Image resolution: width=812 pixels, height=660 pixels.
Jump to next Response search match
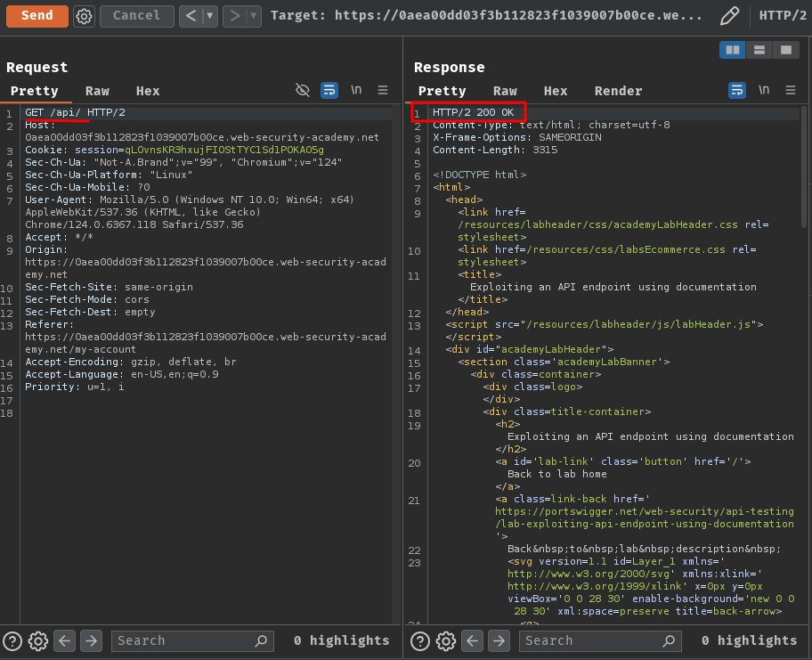499,640
